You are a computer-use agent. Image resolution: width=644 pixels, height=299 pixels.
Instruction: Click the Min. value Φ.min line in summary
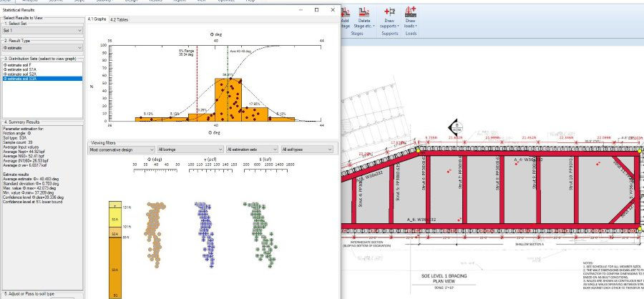(x=29, y=192)
